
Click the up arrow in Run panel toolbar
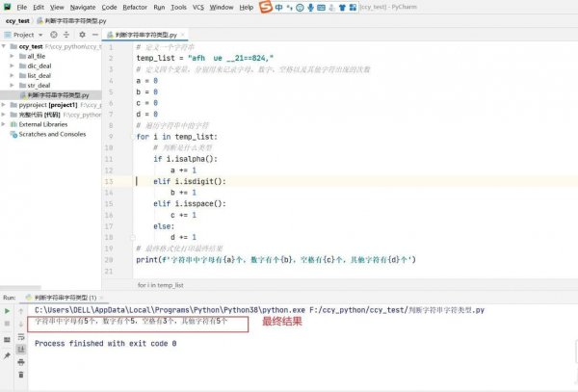pos(21,311)
